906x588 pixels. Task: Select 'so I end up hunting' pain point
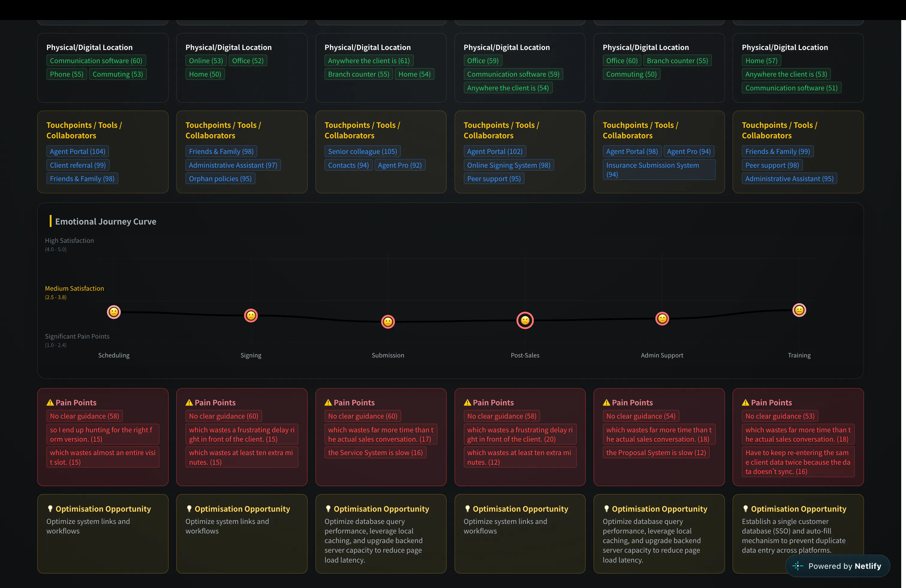pos(103,434)
